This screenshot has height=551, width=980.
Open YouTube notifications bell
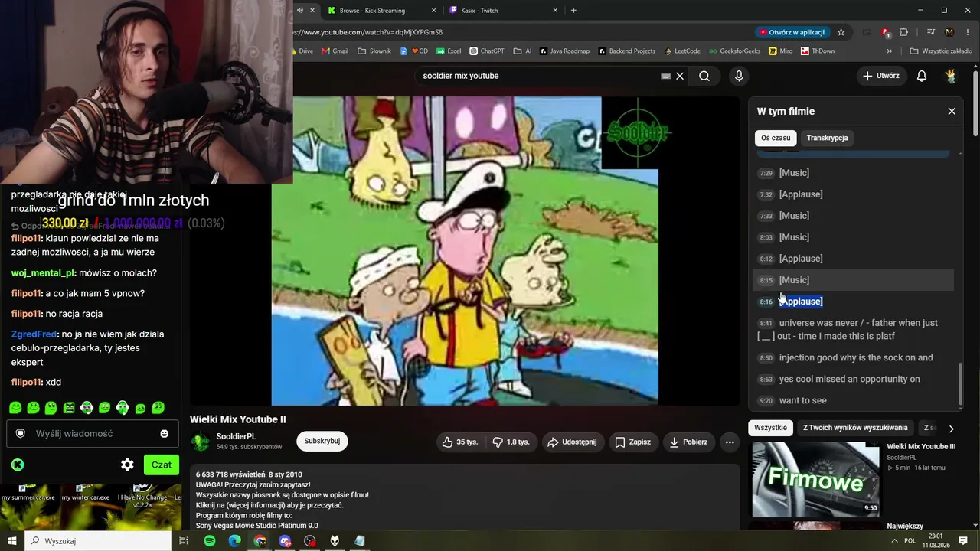[x=922, y=76]
